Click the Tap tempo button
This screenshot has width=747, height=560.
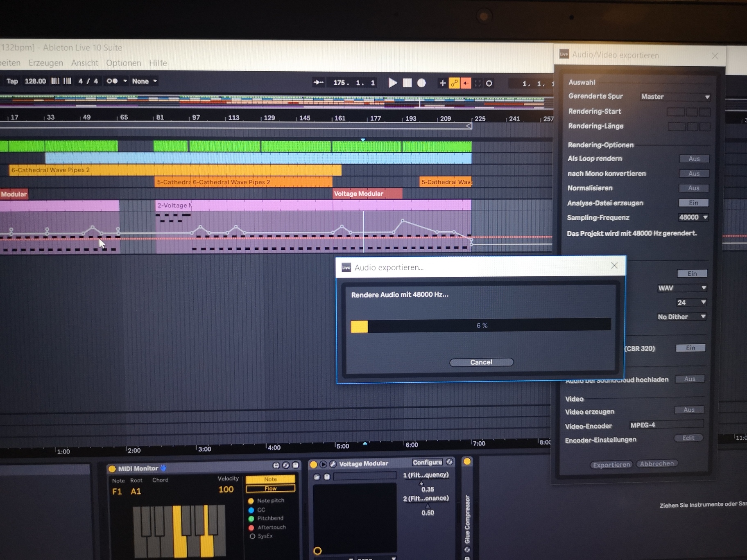12,81
